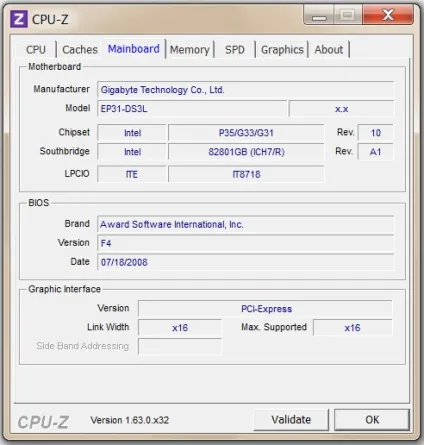The height and width of the screenshot is (445, 424).
Task: Click the Manufacturer label
Action: (61, 89)
